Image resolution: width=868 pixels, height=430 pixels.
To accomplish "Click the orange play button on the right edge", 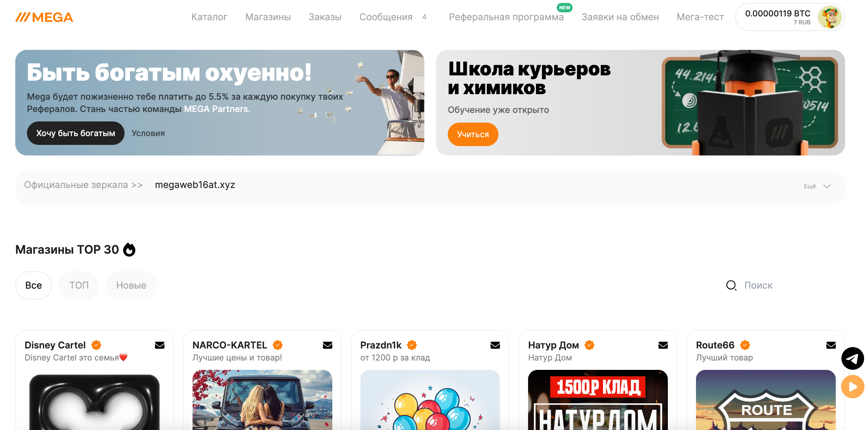I will [x=852, y=387].
